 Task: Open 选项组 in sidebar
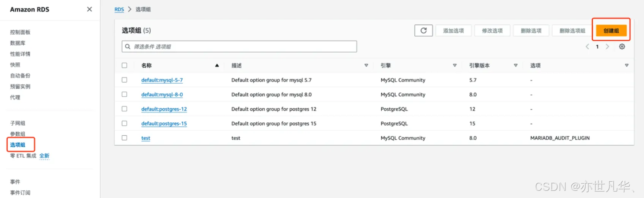(17, 145)
